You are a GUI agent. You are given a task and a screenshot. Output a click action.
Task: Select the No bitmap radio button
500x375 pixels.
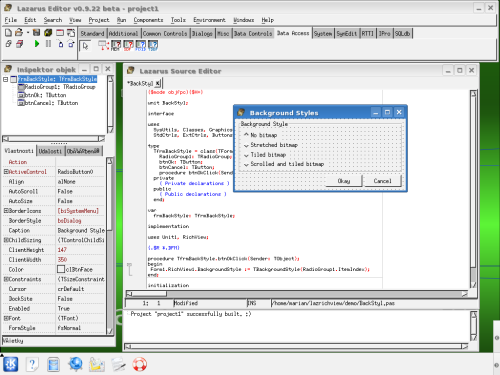click(261, 135)
